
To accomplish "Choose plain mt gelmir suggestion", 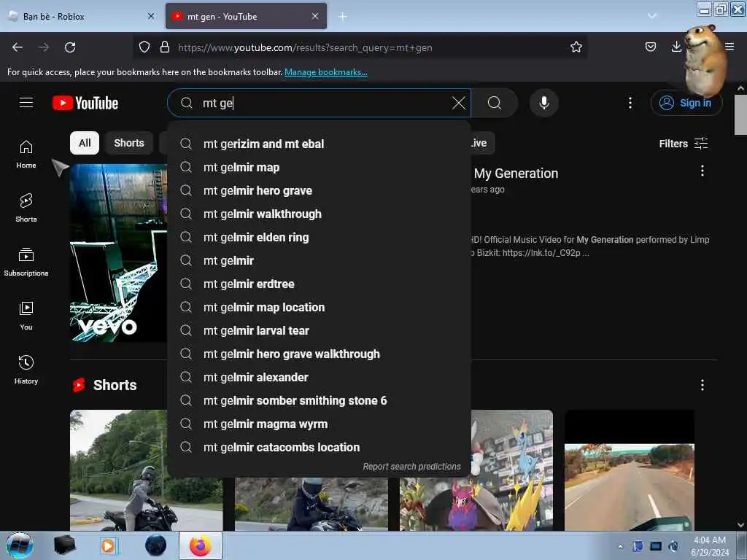I will point(320,260).
